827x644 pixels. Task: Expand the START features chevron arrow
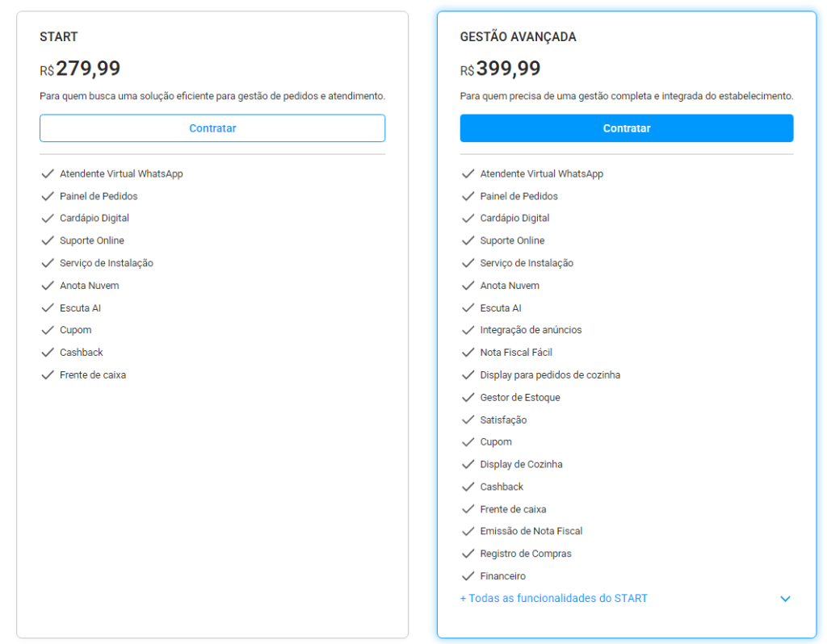785,599
